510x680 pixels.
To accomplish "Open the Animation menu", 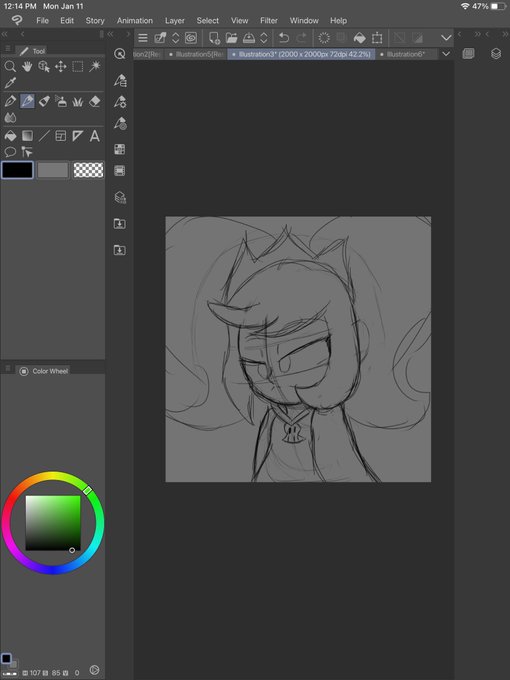I will coord(134,20).
